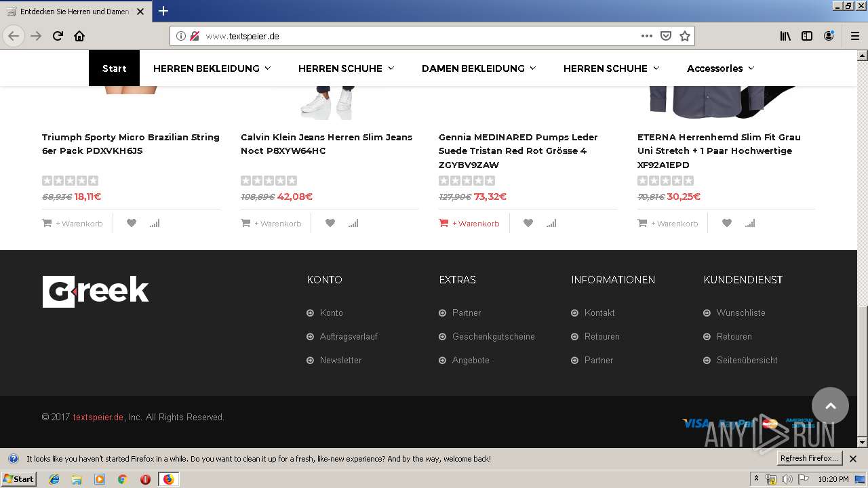Open the Firefox home page icon

[79, 36]
